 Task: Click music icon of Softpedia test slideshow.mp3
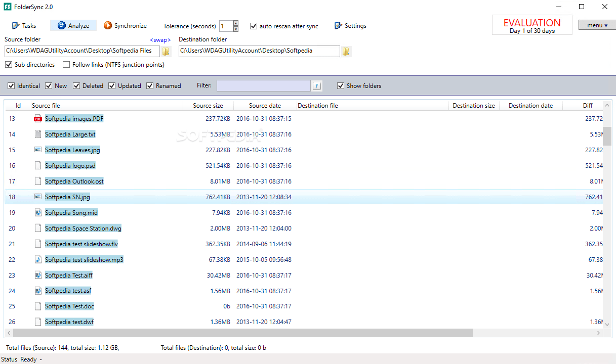38,260
